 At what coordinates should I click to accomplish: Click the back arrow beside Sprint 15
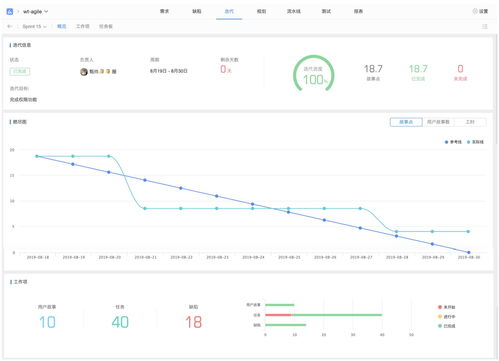10,26
